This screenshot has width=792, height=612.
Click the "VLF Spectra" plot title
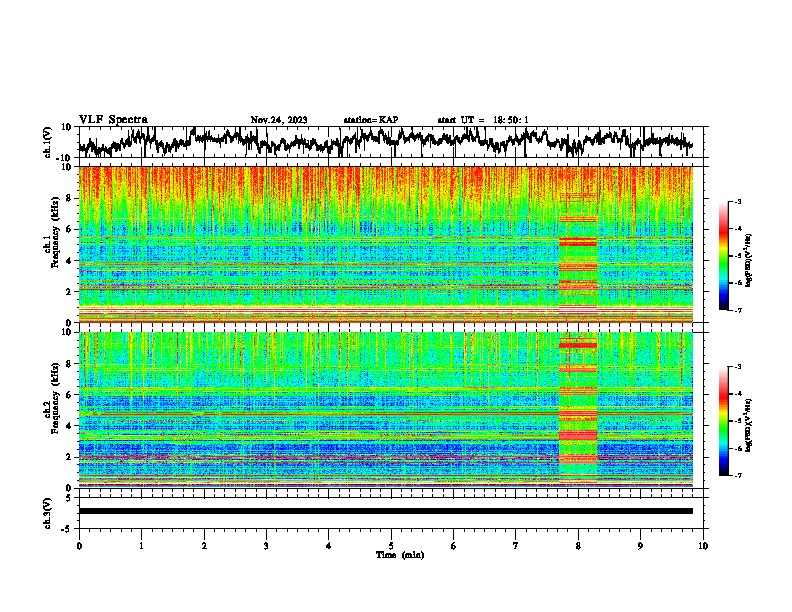click(113, 120)
